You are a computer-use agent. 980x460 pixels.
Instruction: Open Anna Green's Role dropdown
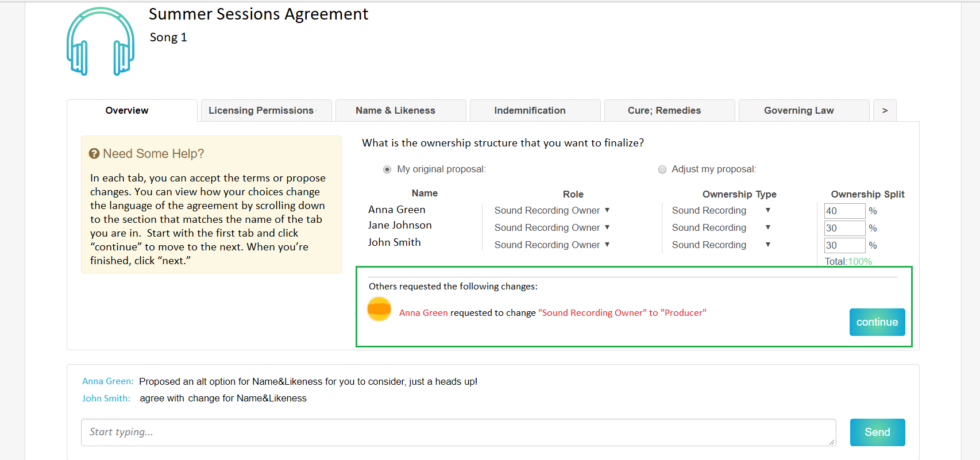(551, 211)
